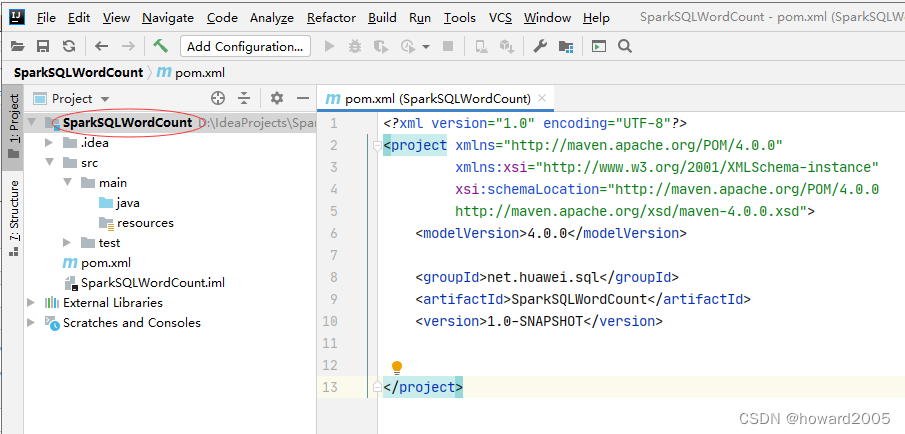Toggle the 7: Structure tool window tab
Viewport: 905px width, 434px height.
tap(13, 218)
